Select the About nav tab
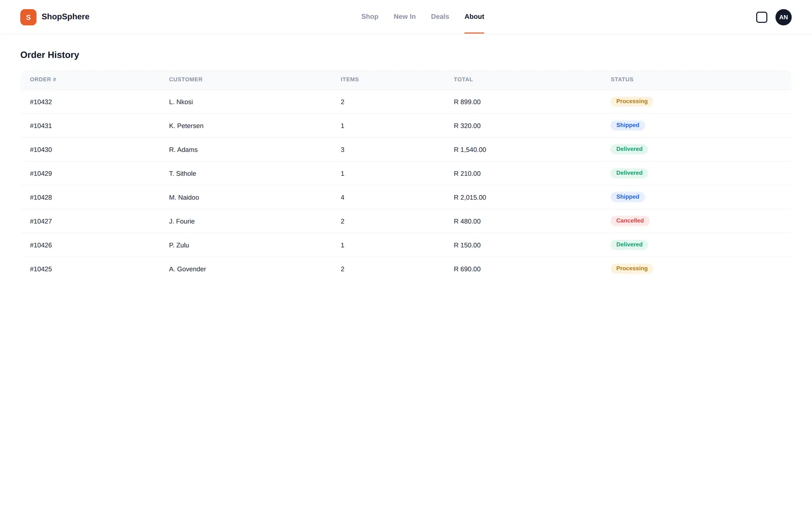 [474, 17]
